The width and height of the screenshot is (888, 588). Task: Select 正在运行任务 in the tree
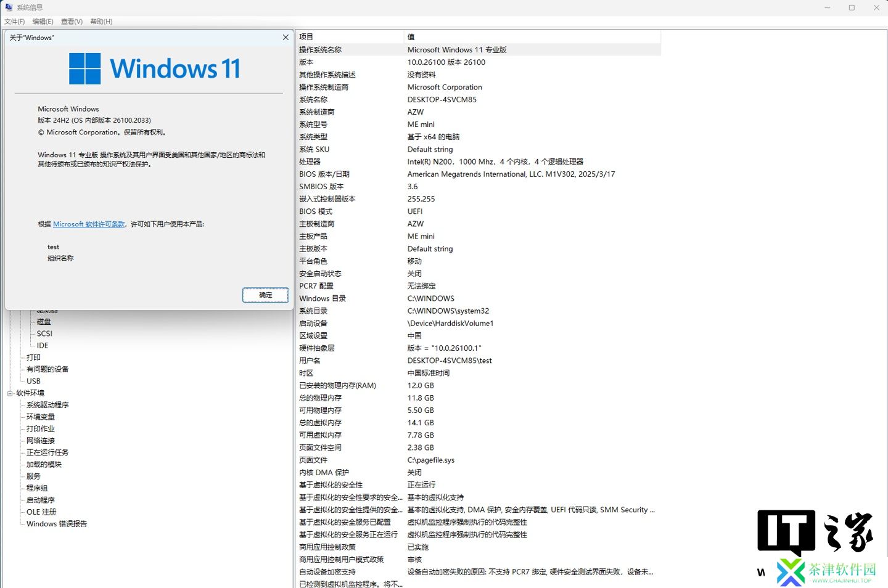click(47, 452)
